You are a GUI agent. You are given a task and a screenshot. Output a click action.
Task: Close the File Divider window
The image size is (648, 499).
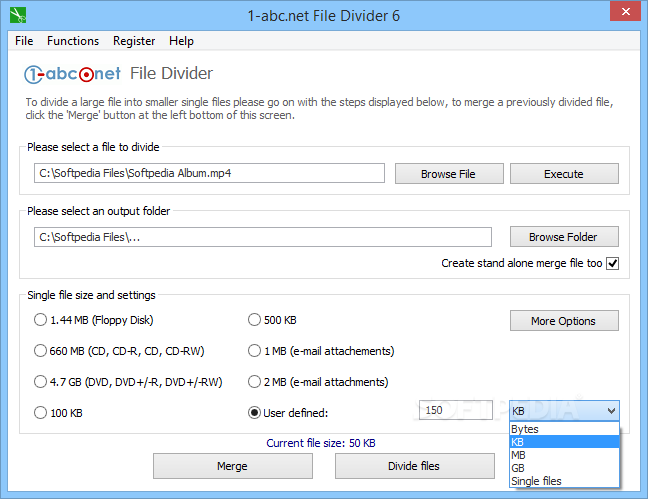tap(625, 11)
